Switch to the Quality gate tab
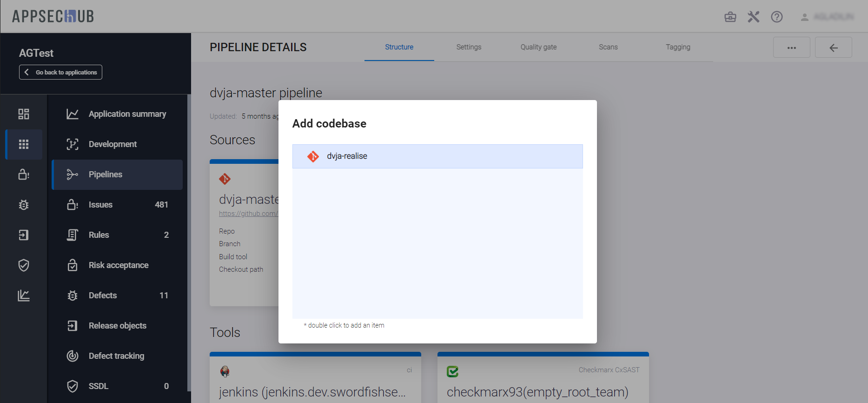Image resolution: width=868 pixels, height=403 pixels. click(x=538, y=47)
